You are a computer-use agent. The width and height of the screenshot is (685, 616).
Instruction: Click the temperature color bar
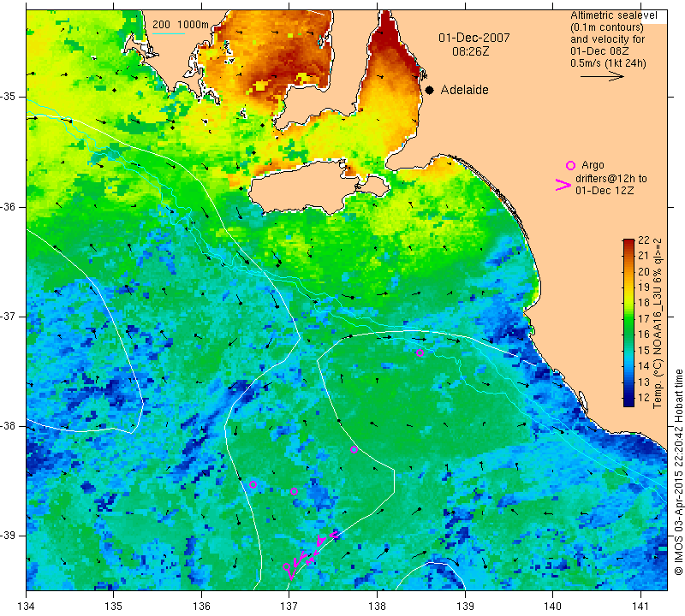(x=628, y=323)
